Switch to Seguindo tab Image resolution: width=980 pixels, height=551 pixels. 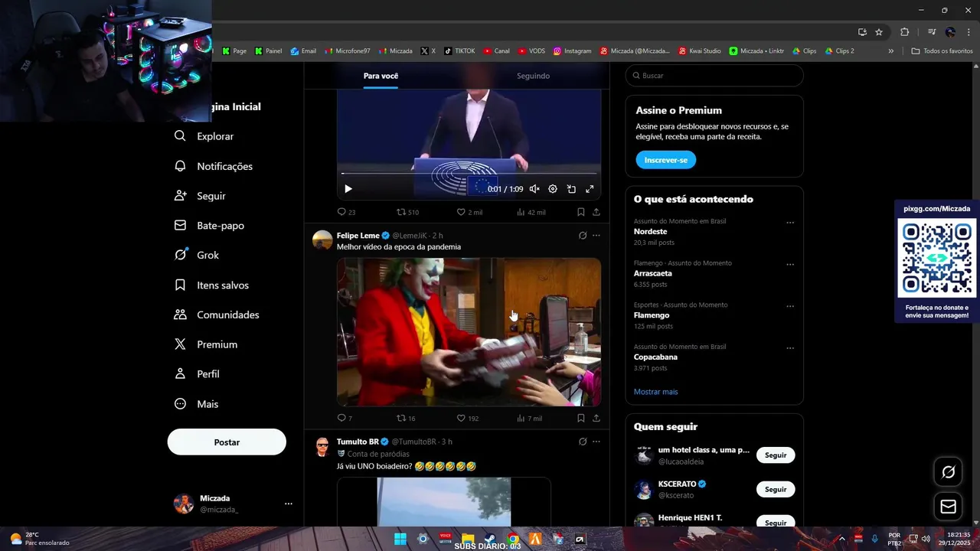coord(533,76)
